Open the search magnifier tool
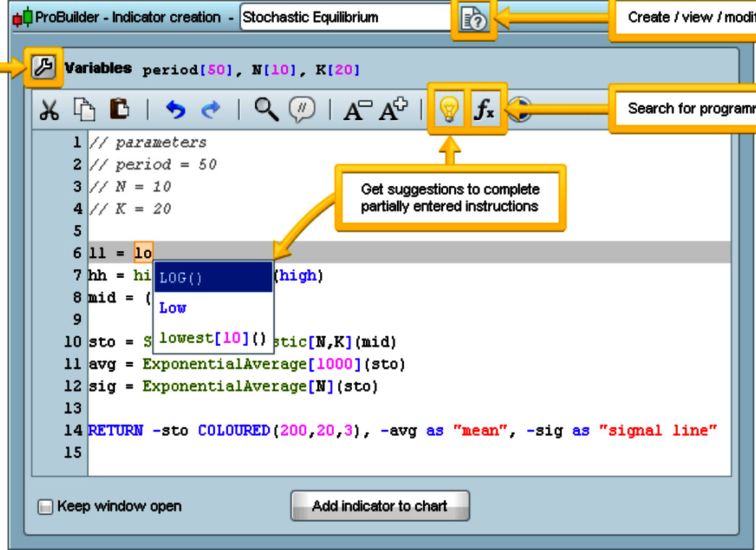This screenshot has width=756, height=550. [x=266, y=109]
